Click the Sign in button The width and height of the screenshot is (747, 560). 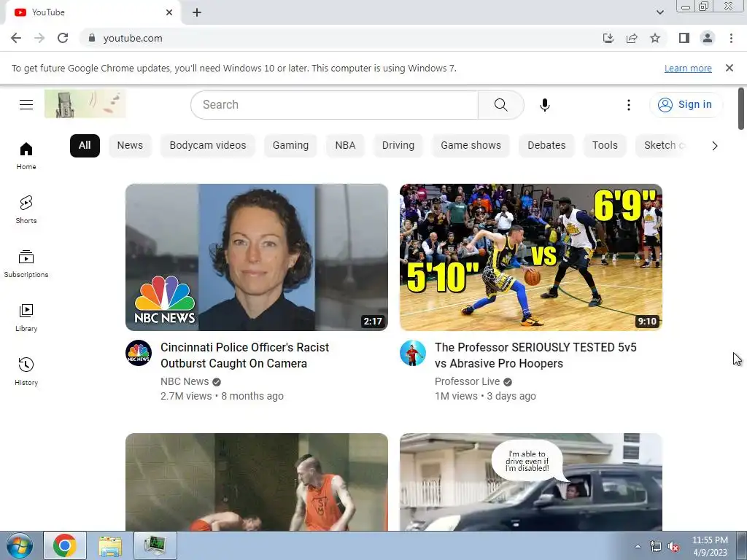[x=686, y=104]
